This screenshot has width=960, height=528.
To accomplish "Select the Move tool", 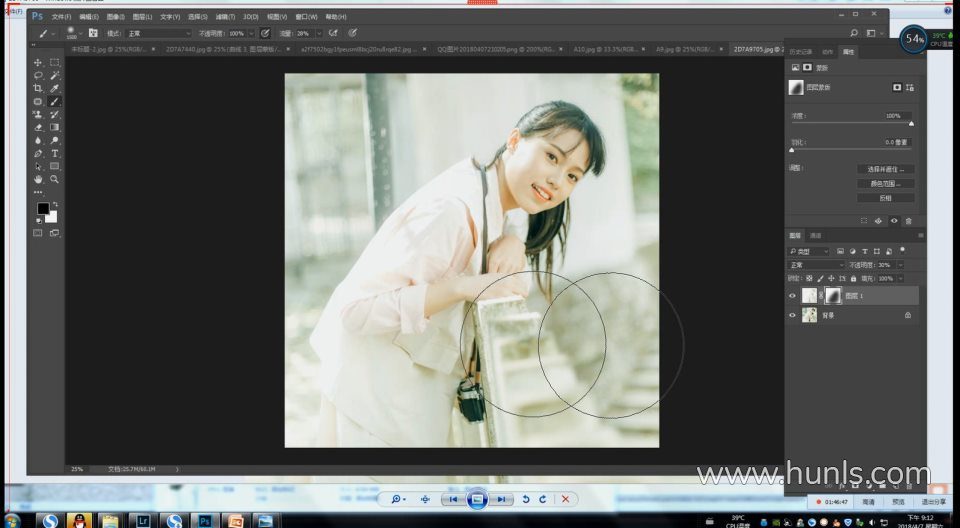I will click(38, 62).
